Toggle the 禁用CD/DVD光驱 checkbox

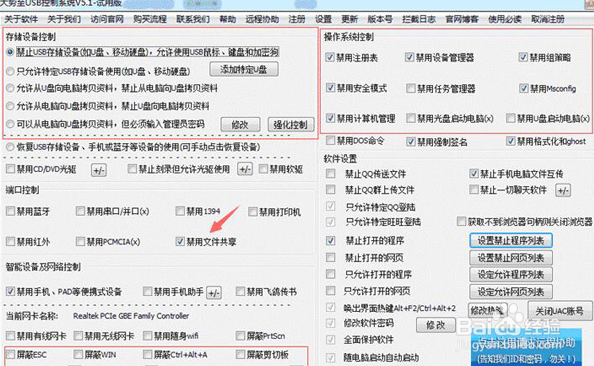[11, 169]
